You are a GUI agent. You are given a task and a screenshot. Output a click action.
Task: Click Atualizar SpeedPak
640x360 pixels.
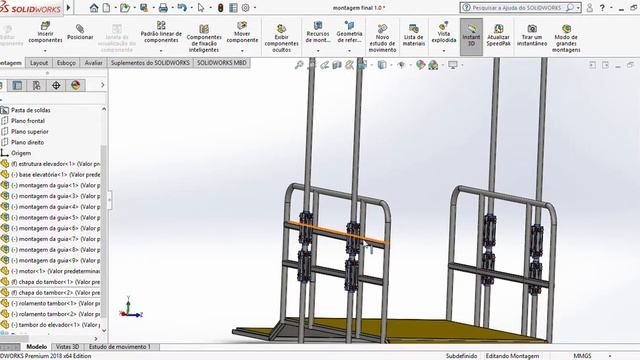tap(498, 35)
